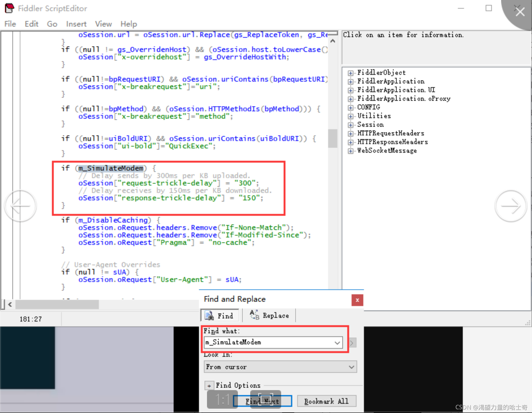
Task: Expand the HTTPRequestHeaders tree node
Action: coord(350,134)
